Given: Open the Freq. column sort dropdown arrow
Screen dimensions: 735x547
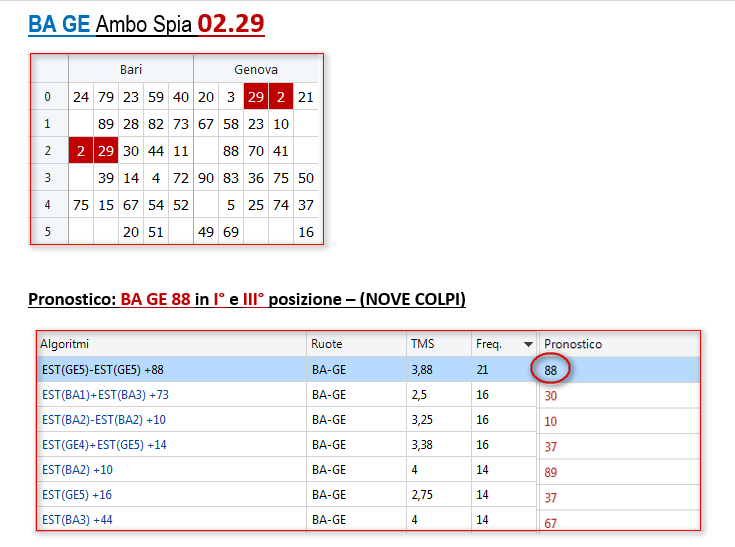Looking at the screenshot, I should coord(528,345).
